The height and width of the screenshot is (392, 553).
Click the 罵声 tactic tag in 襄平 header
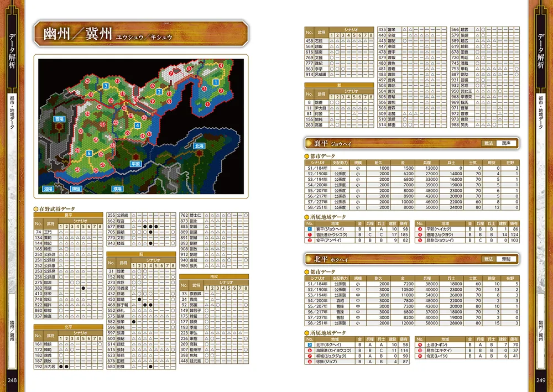pyautogui.click(x=506, y=143)
